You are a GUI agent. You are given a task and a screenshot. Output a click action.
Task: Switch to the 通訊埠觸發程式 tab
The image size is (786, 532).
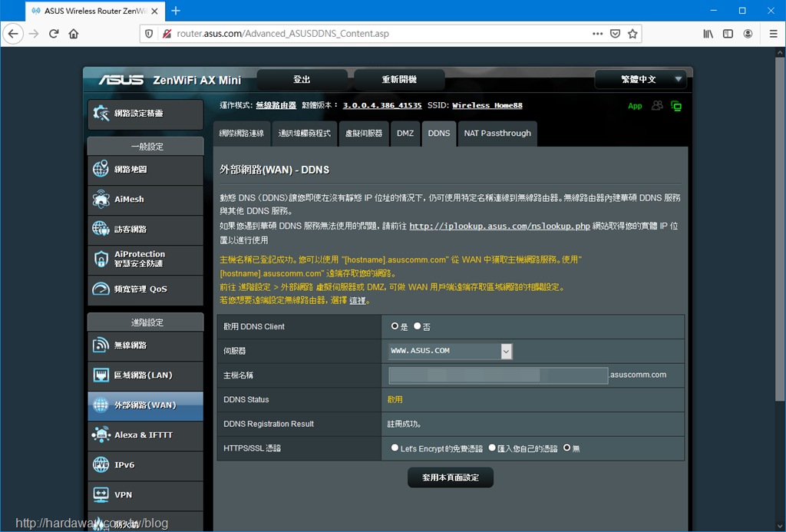(305, 134)
